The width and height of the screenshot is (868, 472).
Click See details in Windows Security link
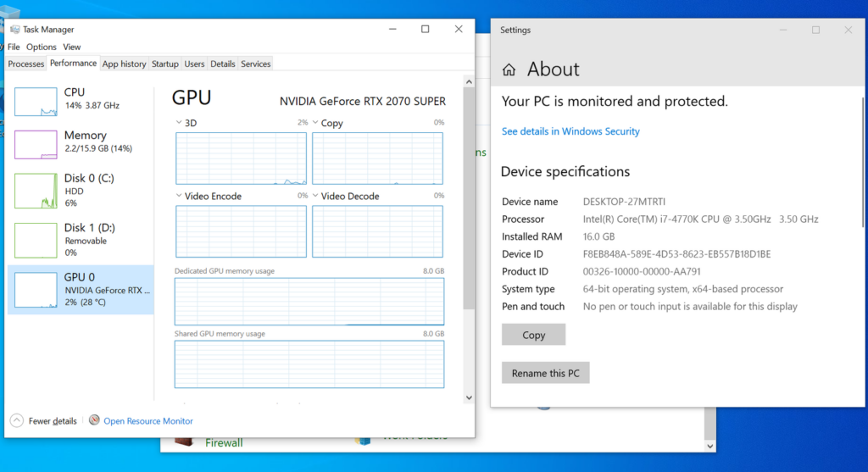pos(570,131)
